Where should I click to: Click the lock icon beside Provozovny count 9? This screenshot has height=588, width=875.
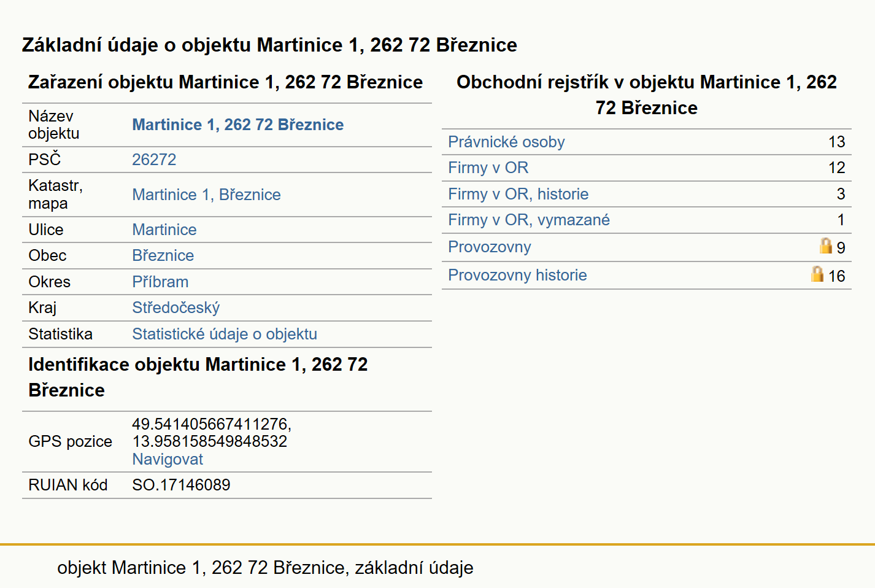tap(826, 246)
